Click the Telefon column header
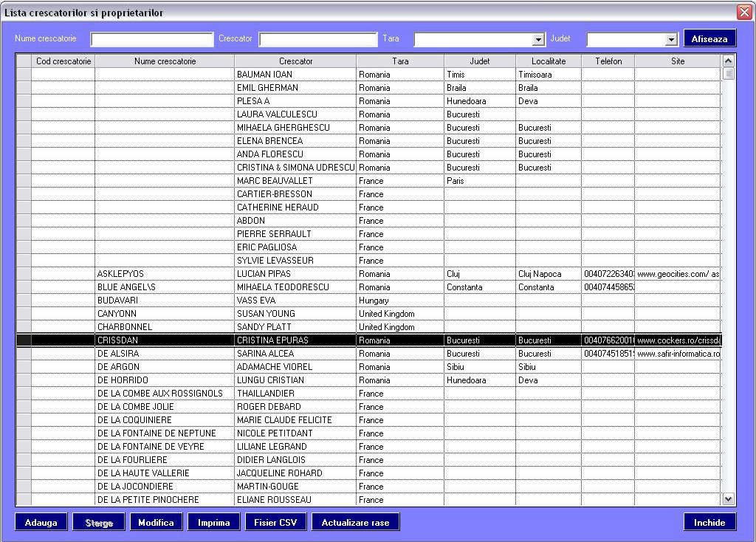756x542 pixels. point(608,61)
